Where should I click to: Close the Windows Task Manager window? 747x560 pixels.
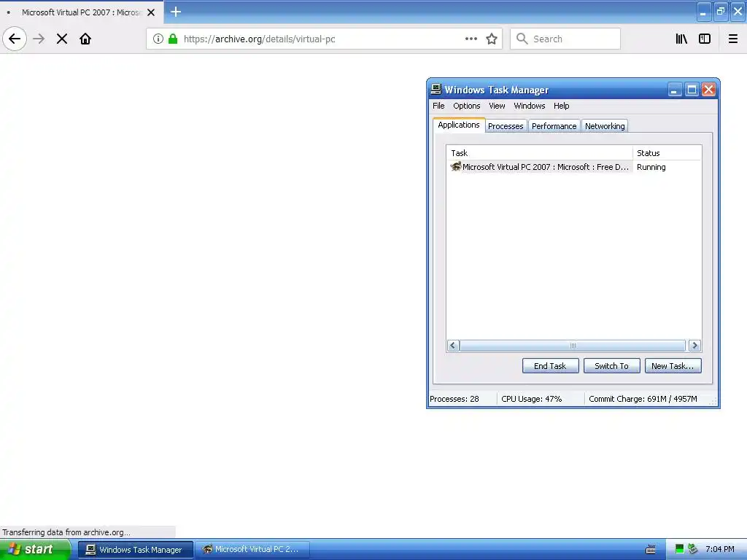click(x=709, y=90)
